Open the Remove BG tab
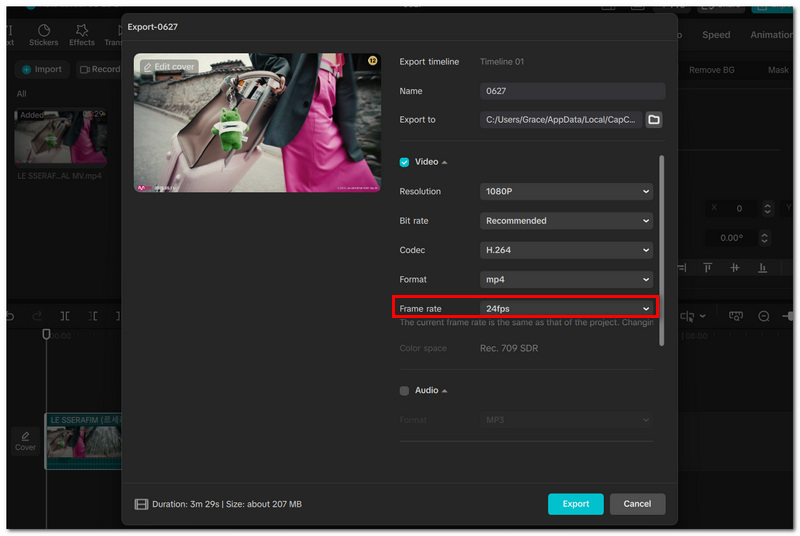Image resolution: width=800 pixels, height=536 pixels. click(x=712, y=70)
